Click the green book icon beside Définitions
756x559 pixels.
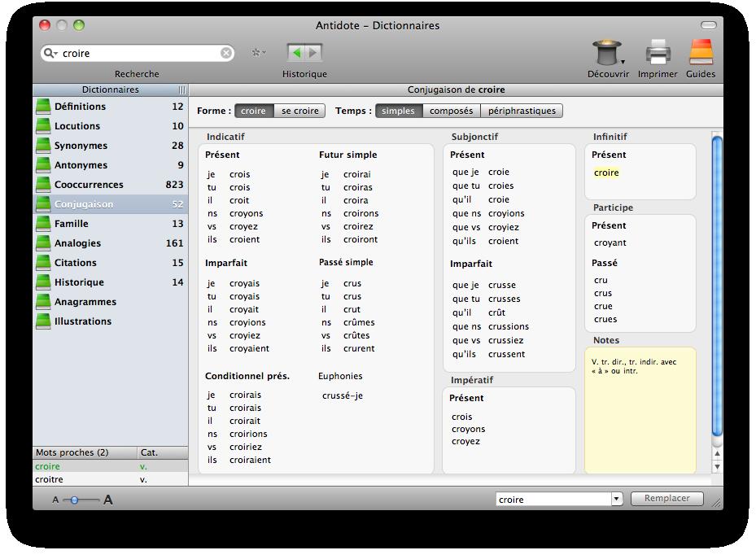(43, 107)
